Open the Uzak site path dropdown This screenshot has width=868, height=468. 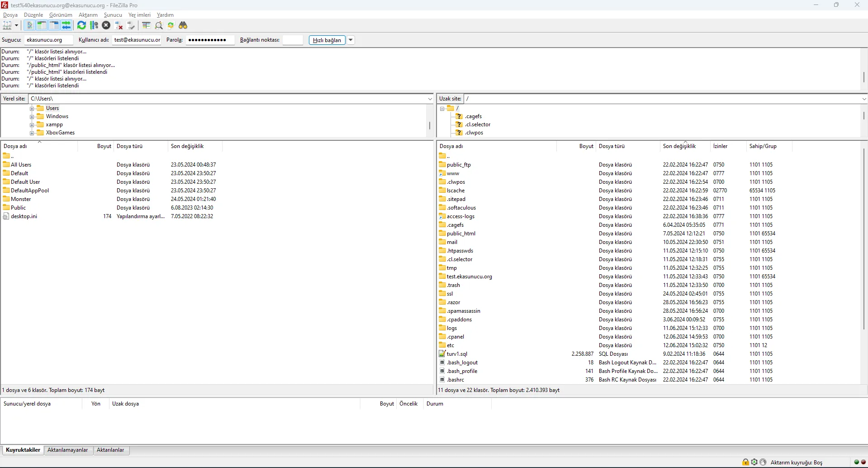864,99
